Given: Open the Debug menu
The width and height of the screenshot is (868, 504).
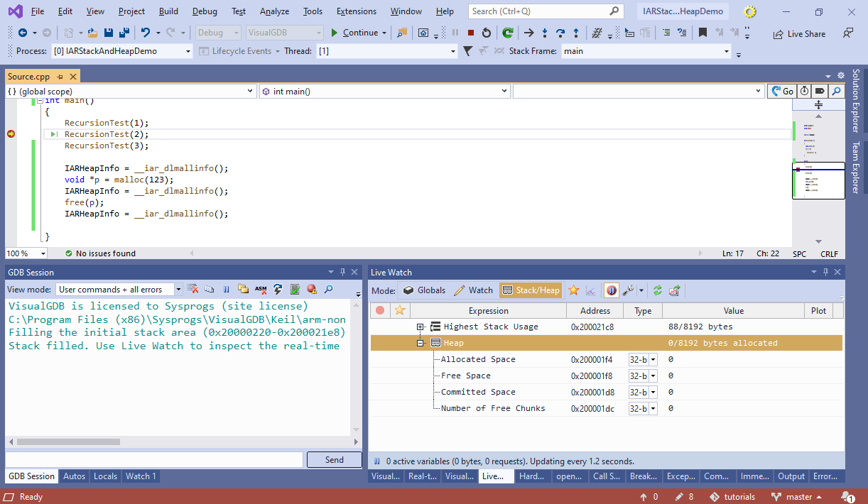Looking at the screenshot, I should [205, 11].
